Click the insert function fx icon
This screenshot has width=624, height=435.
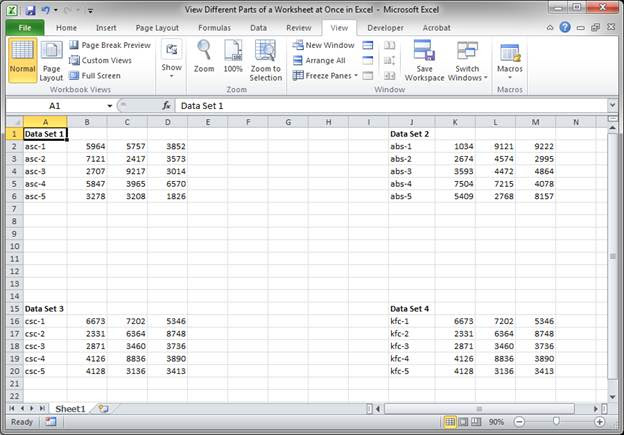(166, 105)
